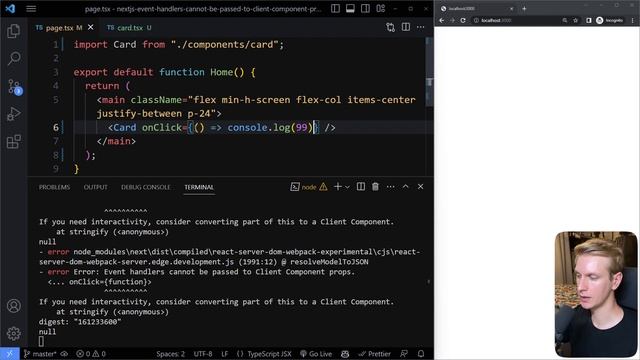Open the VS Code hamburger menu

tap(31, 9)
